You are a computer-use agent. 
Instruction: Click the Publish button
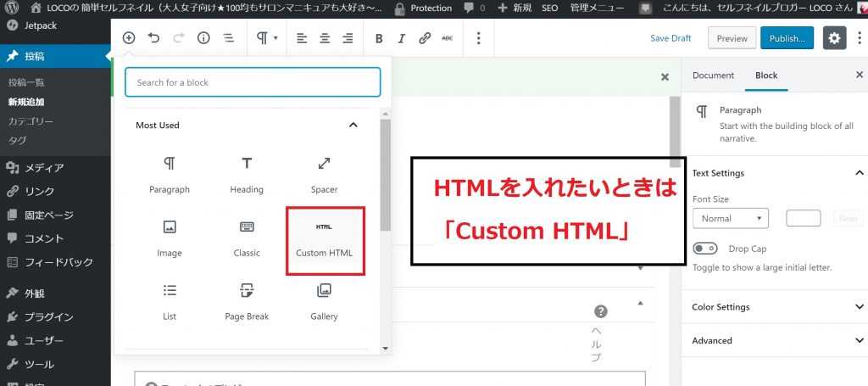(787, 38)
